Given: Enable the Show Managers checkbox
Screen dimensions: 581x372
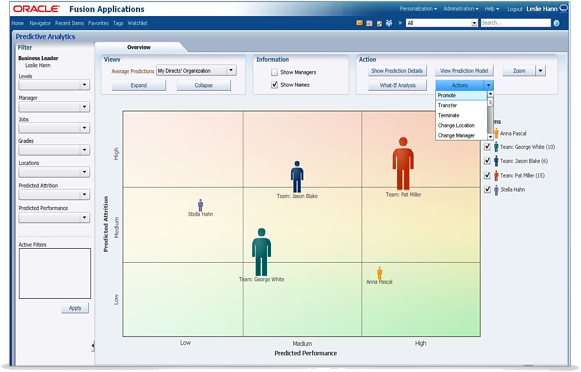Looking at the screenshot, I should (x=274, y=72).
